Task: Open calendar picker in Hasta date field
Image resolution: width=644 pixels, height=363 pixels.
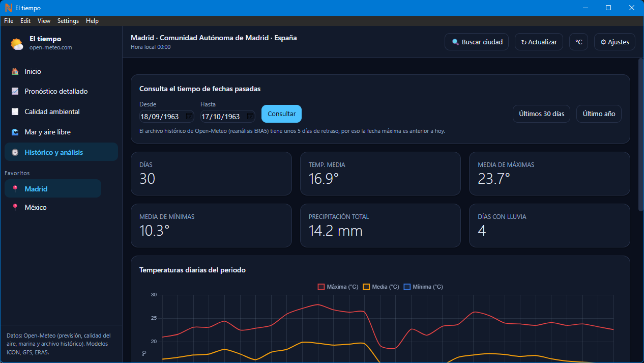Action: point(250,117)
